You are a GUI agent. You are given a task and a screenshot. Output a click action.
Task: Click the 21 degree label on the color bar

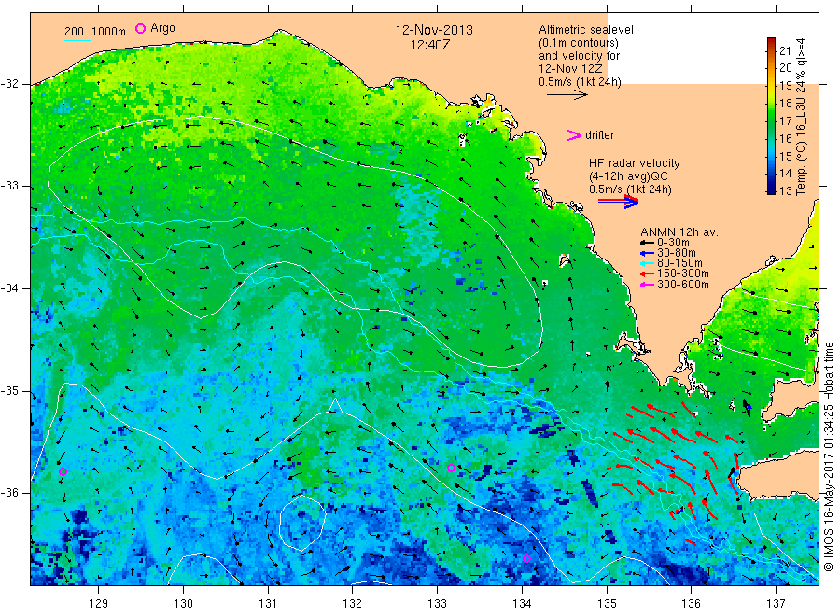[x=785, y=51]
